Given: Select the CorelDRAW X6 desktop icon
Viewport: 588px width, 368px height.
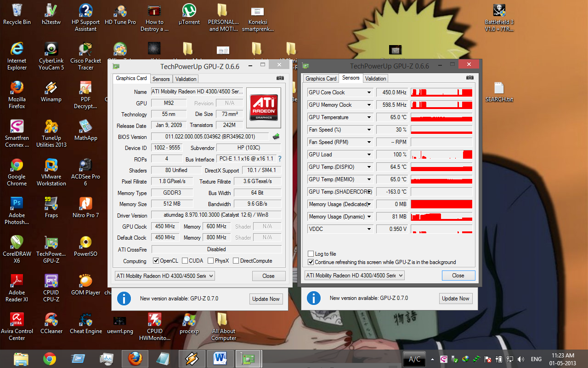Looking at the screenshot, I should [17, 250].
